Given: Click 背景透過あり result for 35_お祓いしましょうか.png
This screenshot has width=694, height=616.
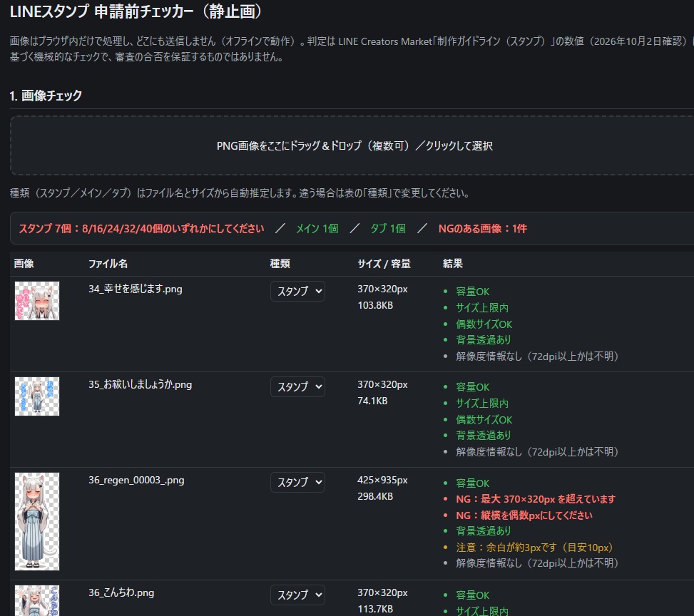Looking at the screenshot, I should tap(484, 436).
